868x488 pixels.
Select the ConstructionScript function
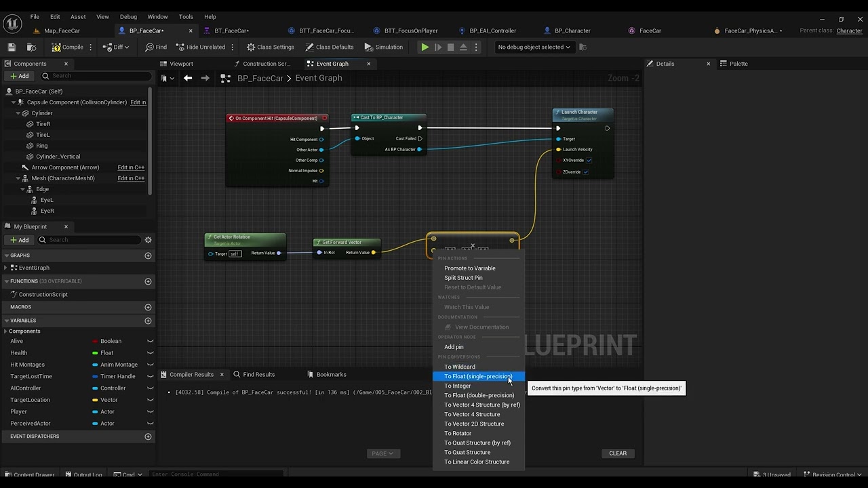point(43,294)
